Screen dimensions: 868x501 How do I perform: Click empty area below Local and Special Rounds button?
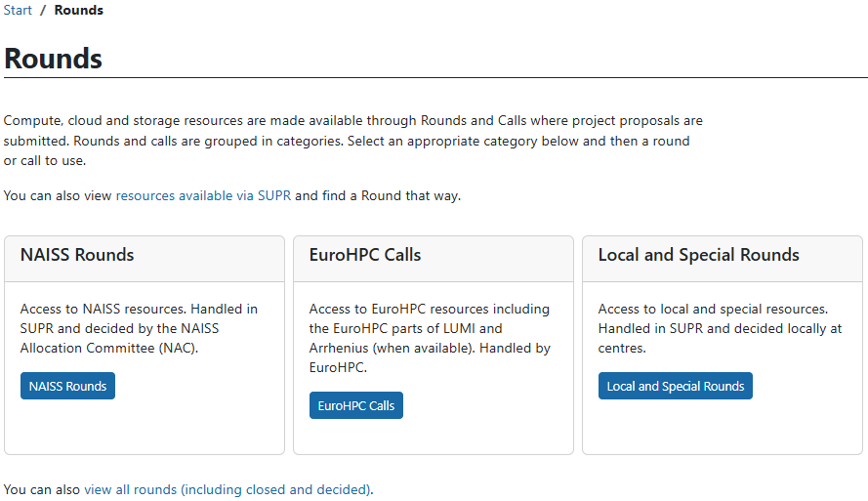click(722, 427)
